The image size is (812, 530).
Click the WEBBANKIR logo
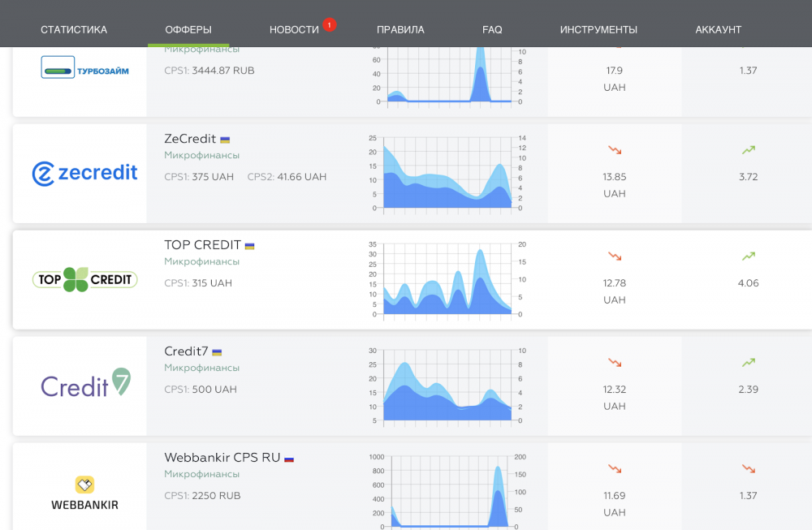[85, 493]
